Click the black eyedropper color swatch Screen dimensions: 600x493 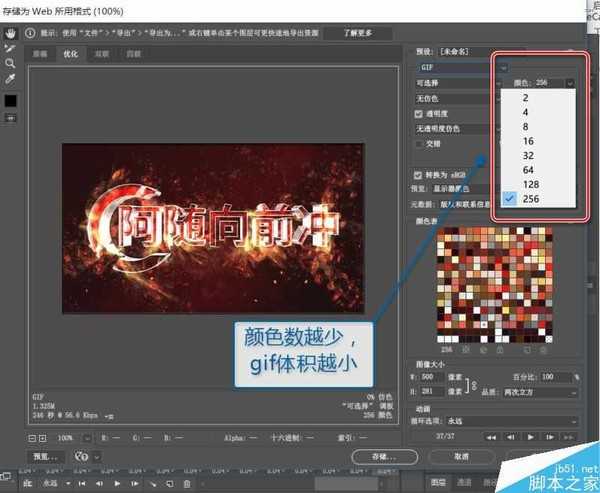coord(12,100)
